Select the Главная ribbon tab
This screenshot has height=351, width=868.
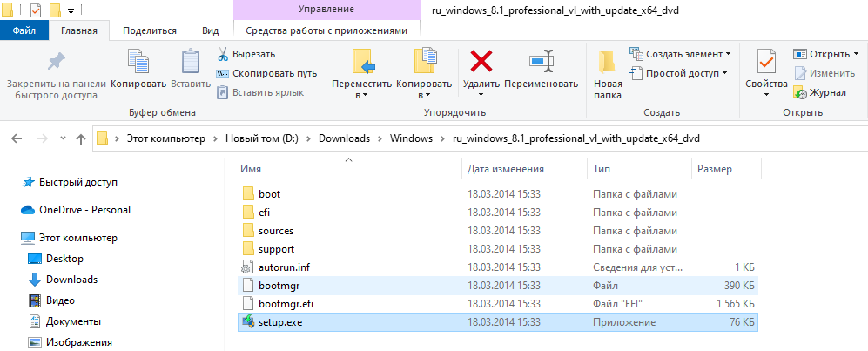click(x=79, y=30)
